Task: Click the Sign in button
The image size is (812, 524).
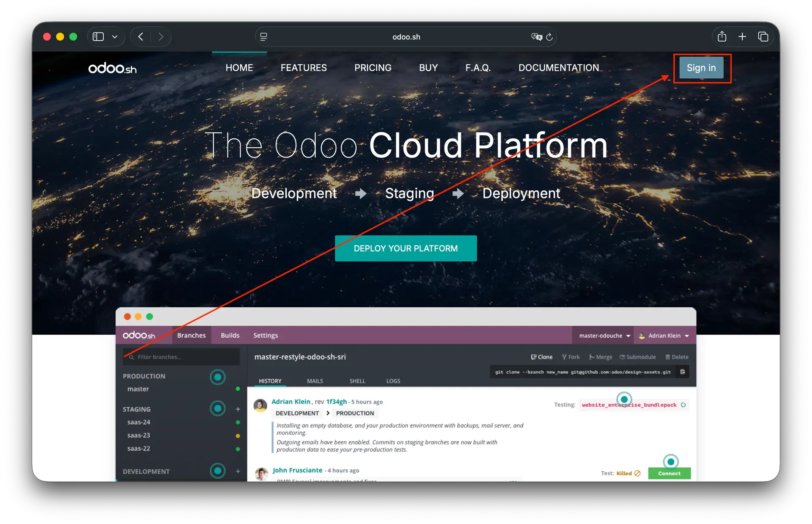Action: tap(701, 68)
